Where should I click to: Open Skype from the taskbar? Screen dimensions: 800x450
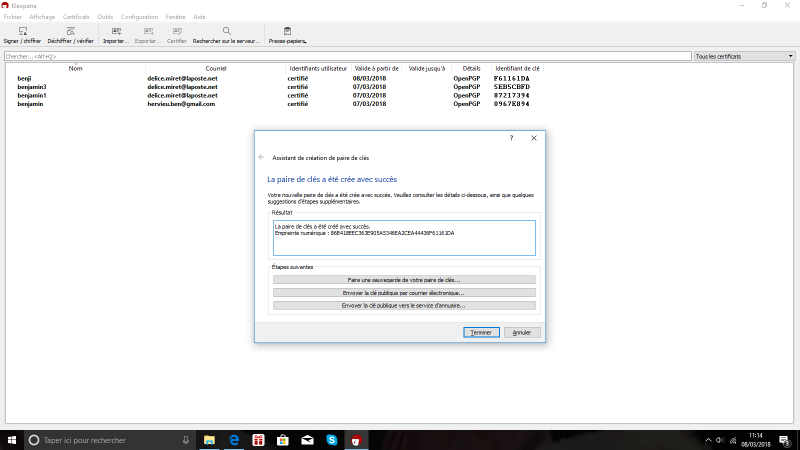(x=330, y=440)
